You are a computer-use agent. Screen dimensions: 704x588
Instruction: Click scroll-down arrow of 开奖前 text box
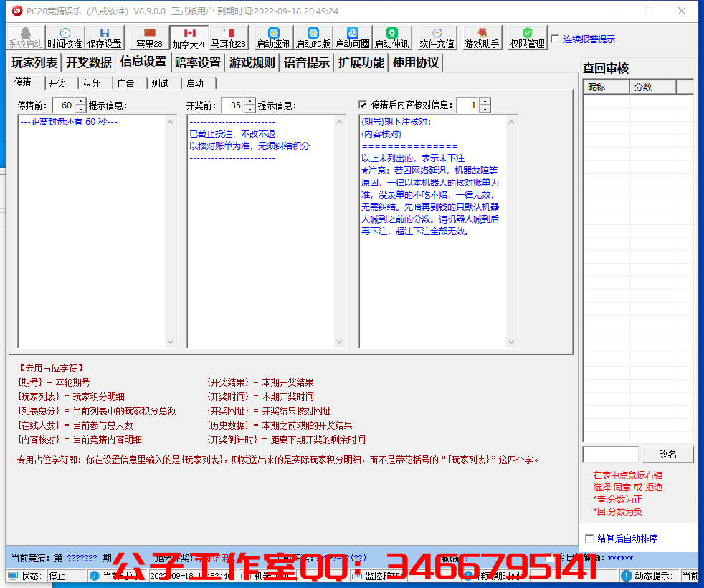[x=339, y=341]
